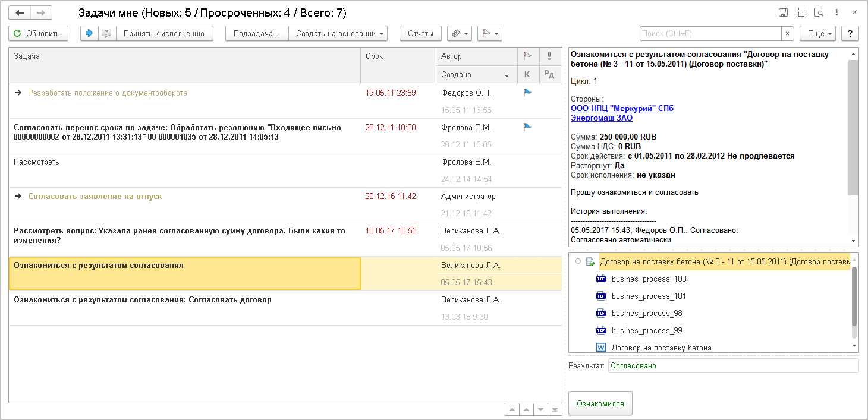
Task: Select file busines_process_101 in tree
Action: click(x=649, y=296)
